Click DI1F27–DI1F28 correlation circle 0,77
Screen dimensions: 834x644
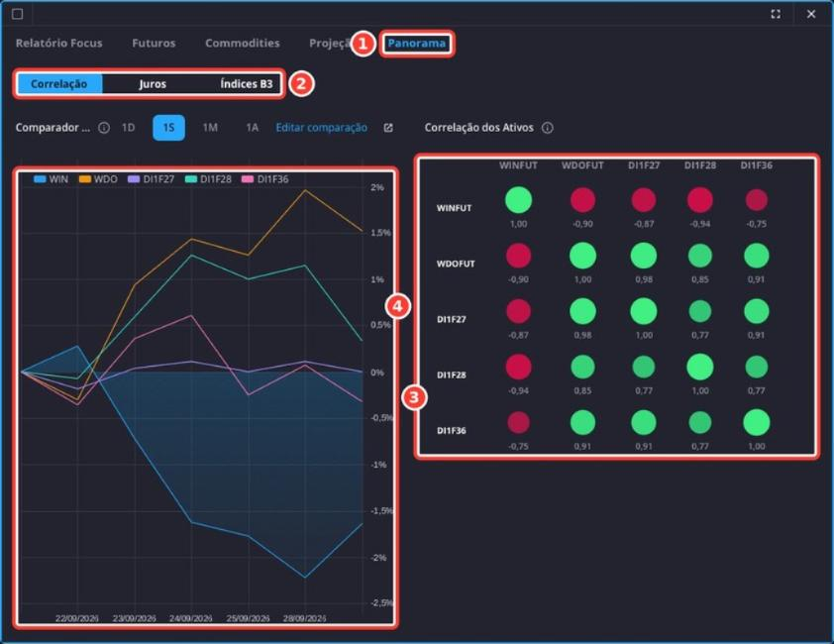click(x=700, y=311)
